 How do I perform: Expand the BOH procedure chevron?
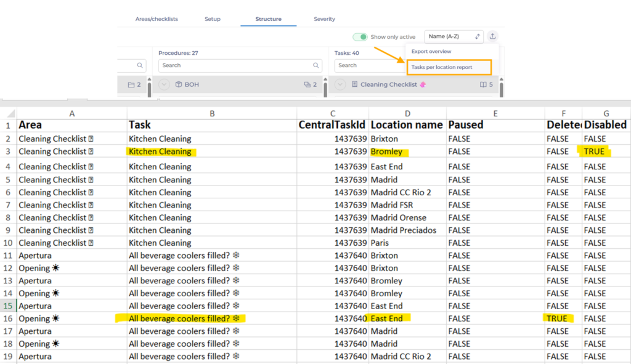click(x=165, y=84)
